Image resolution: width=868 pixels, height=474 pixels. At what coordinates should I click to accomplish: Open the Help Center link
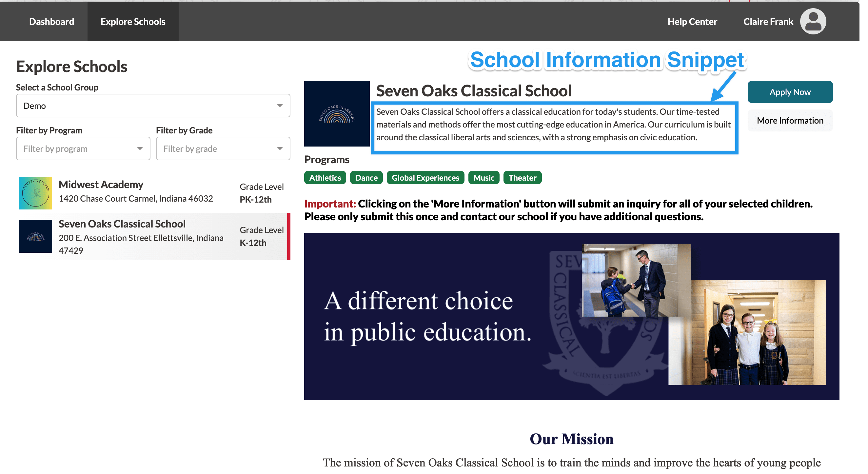pos(692,22)
